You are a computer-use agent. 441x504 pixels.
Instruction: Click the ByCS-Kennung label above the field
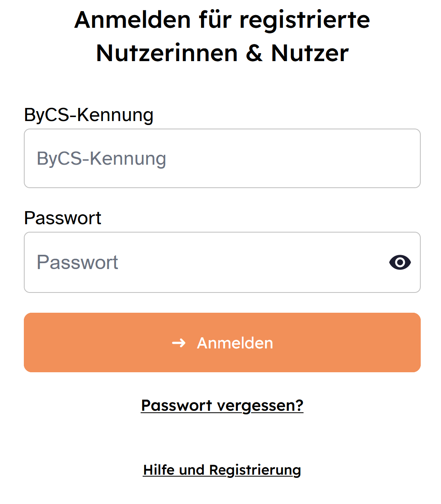89,115
